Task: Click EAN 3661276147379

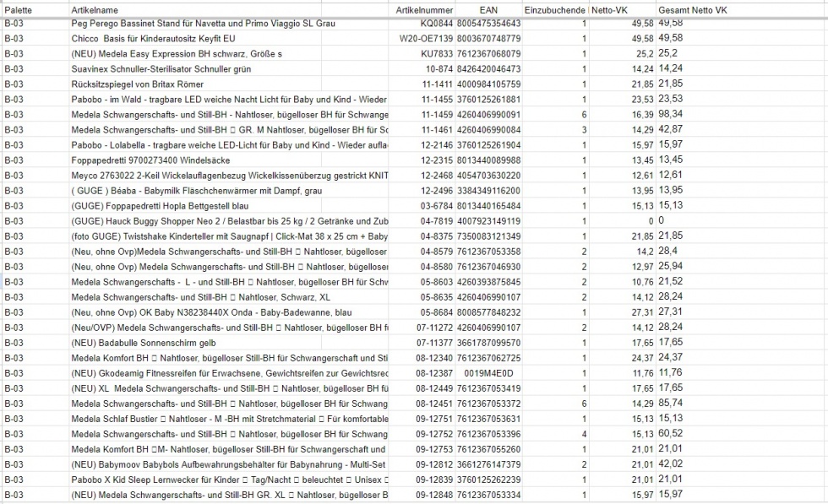Action: (x=488, y=465)
